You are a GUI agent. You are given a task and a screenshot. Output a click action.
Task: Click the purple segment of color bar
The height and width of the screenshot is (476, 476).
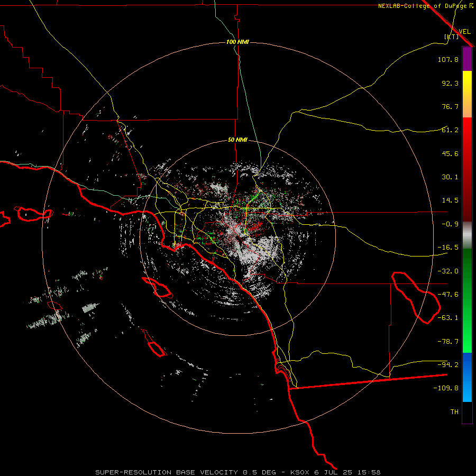467,59
